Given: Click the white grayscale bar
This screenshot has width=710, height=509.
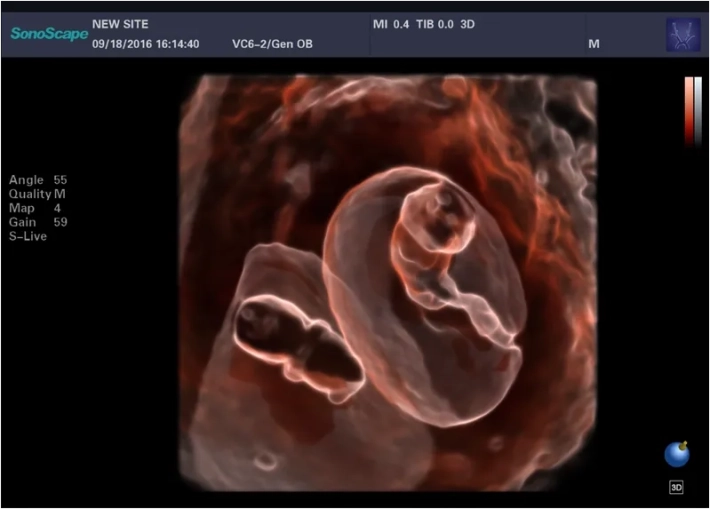Looking at the screenshot, I should (x=698, y=110).
